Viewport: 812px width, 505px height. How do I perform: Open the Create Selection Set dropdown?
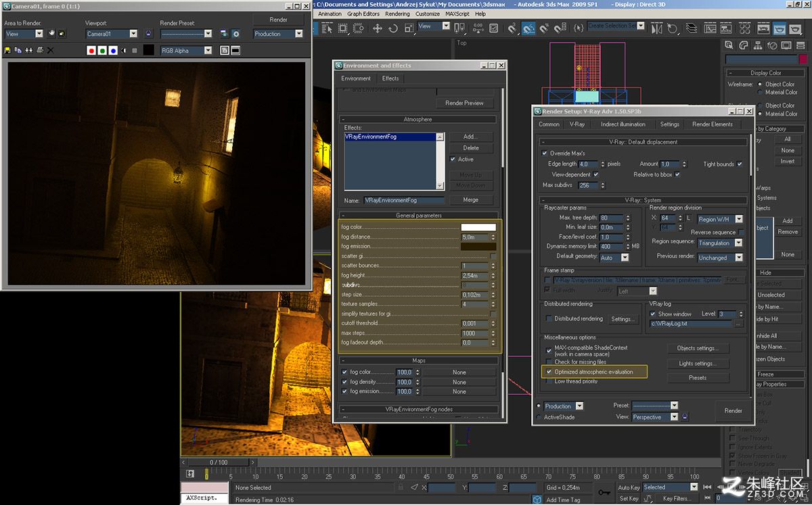click(x=616, y=26)
